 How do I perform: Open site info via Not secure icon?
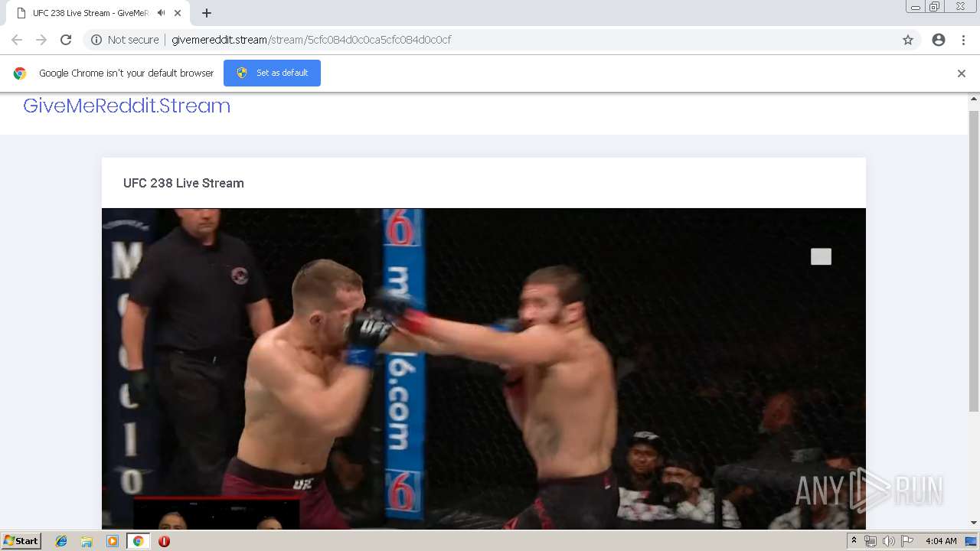[96, 40]
